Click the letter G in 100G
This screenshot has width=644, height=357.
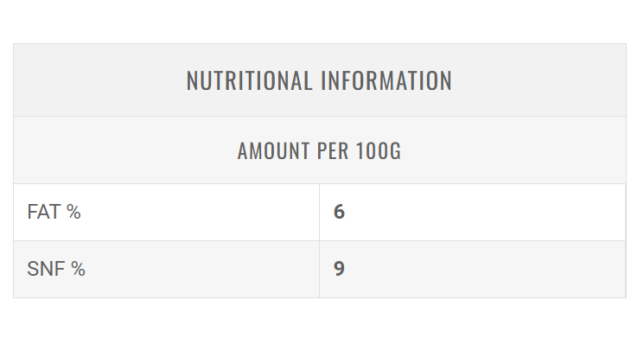pos(395,151)
